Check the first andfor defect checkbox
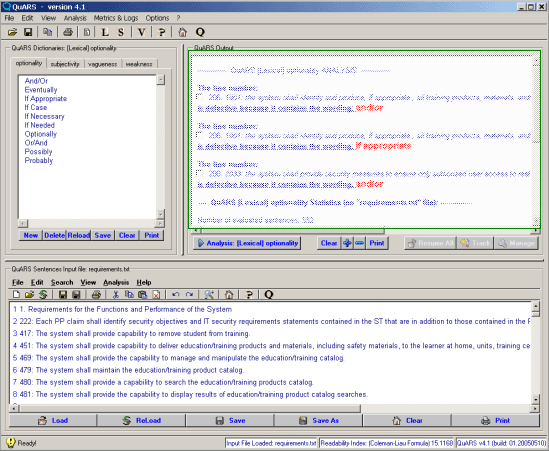This screenshot has width=549, height=451. 200,97
